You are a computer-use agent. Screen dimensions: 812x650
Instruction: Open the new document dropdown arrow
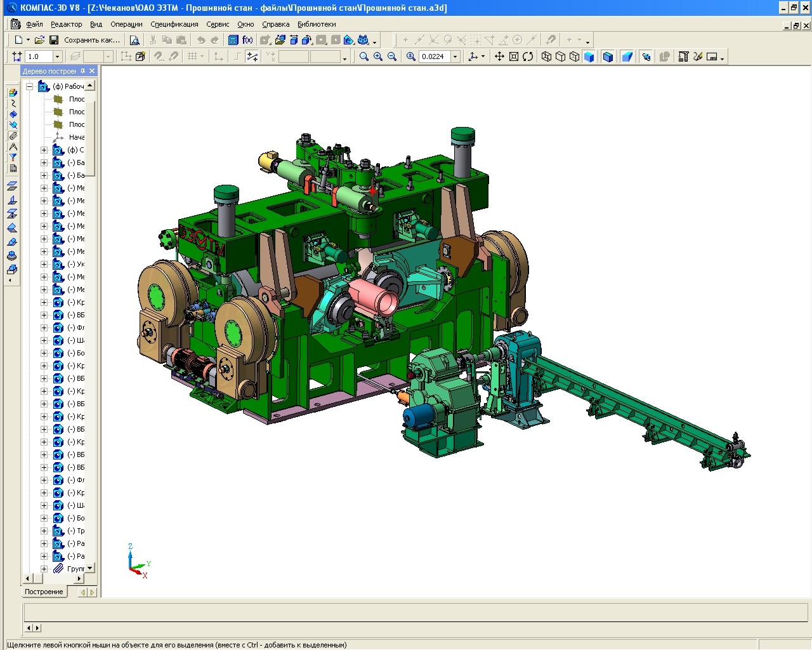coord(28,40)
